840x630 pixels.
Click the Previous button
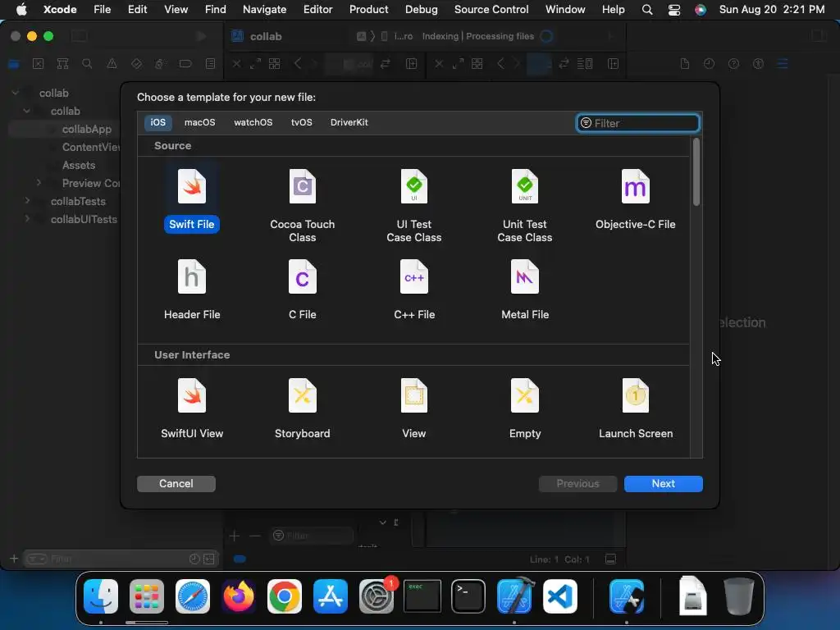click(x=577, y=484)
